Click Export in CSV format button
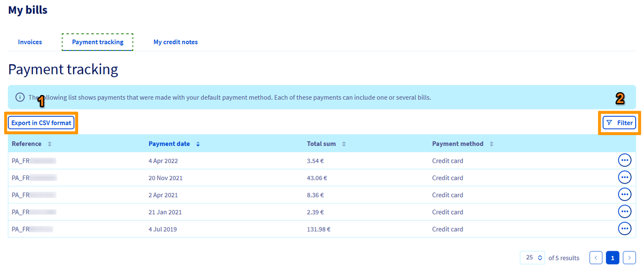Viewport: 644px width, 271px height. click(x=41, y=123)
